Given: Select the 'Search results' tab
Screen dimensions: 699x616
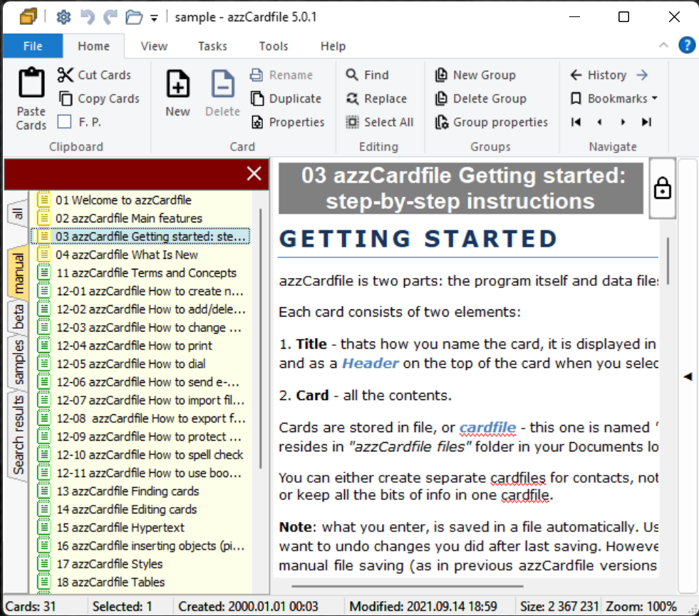Looking at the screenshot, I should point(19,435).
